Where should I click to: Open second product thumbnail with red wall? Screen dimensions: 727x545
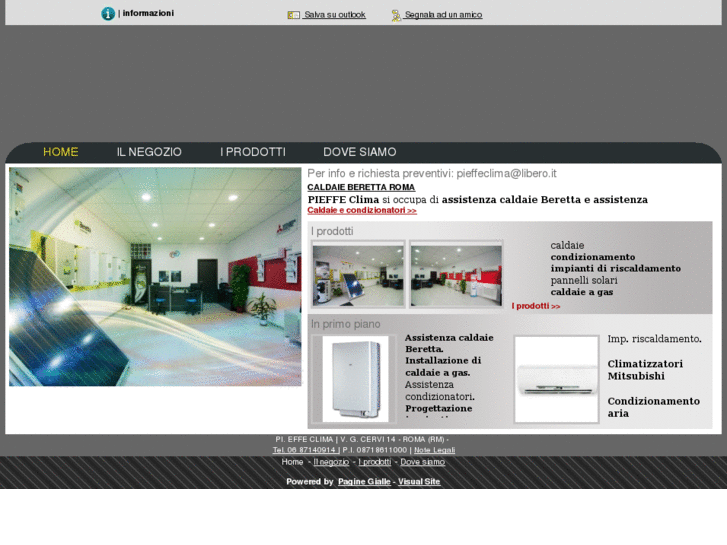click(456, 276)
